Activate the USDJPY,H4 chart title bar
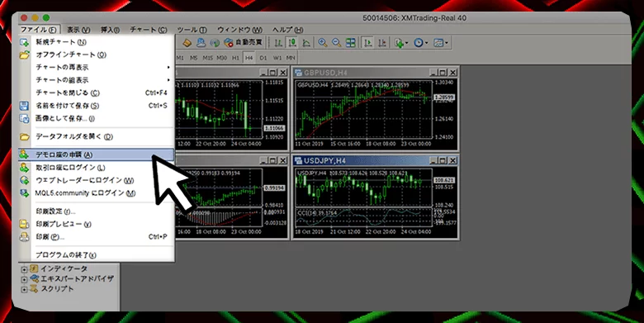644x323 pixels. [376, 160]
